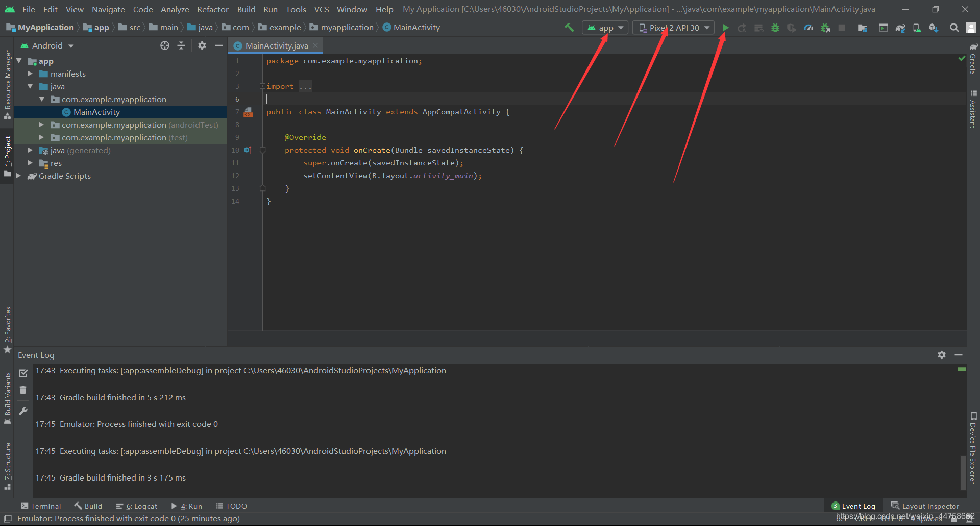Expand the androidTest package node
Screen dimensions: 980x526
click(41, 125)
